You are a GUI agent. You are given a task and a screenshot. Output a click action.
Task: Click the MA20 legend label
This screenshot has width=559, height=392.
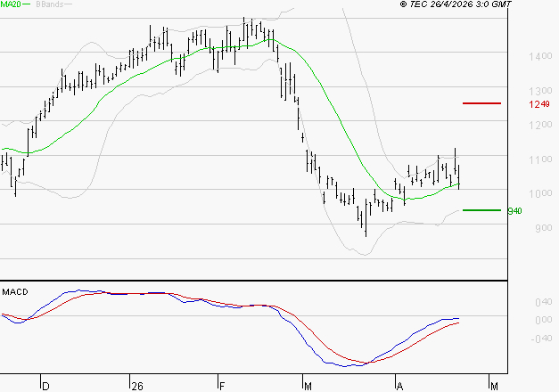(11, 4)
